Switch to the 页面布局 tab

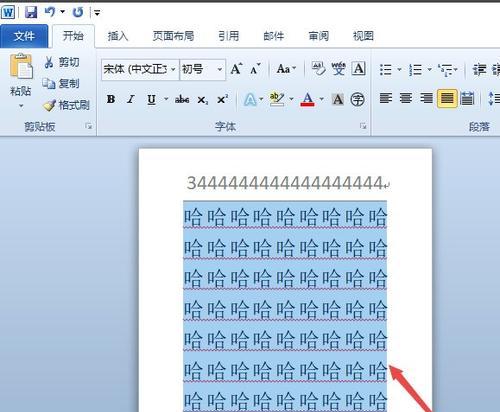173,36
